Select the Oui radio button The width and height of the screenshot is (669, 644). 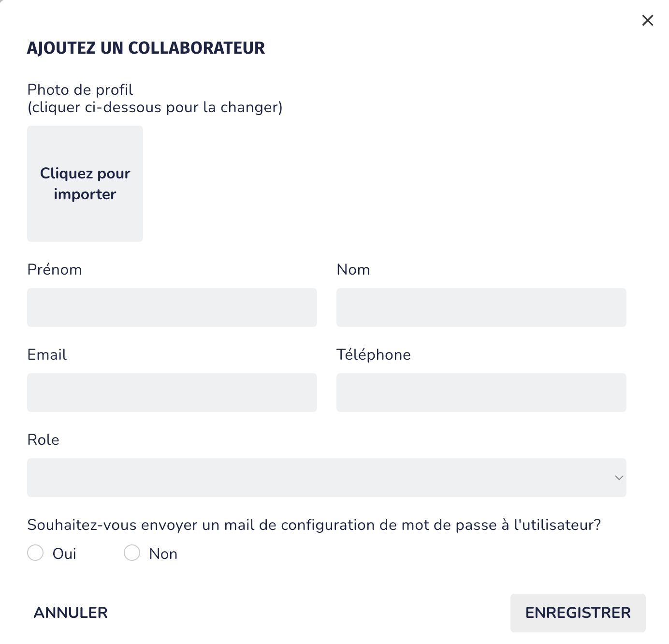pyautogui.click(x=35, y=553)
